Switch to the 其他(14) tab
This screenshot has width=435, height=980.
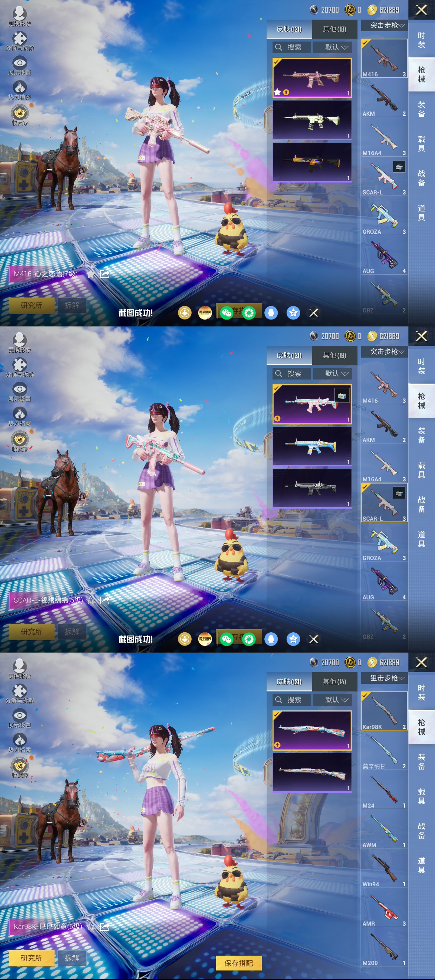pos(334,682)
